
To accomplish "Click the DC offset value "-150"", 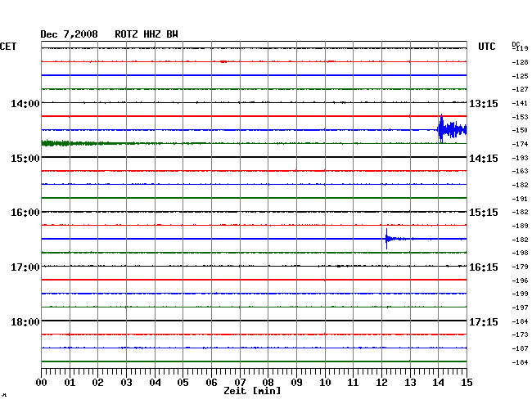I will click(520, 130).
